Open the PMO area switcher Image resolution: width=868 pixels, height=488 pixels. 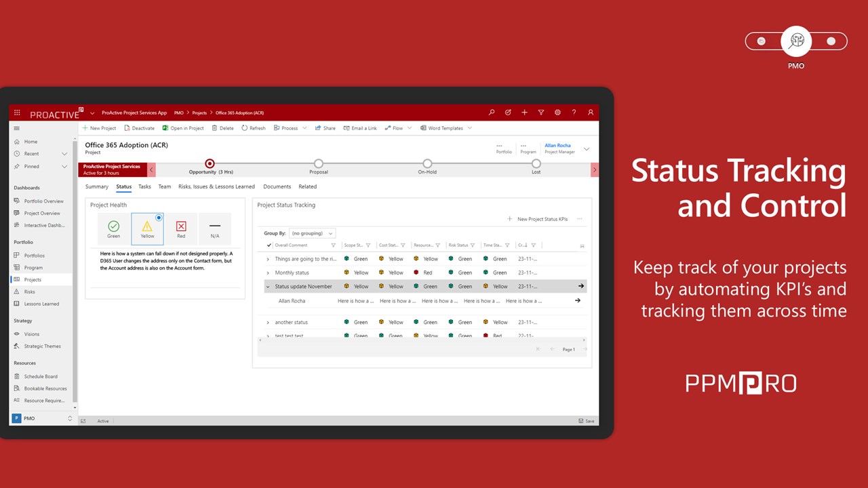42,419
